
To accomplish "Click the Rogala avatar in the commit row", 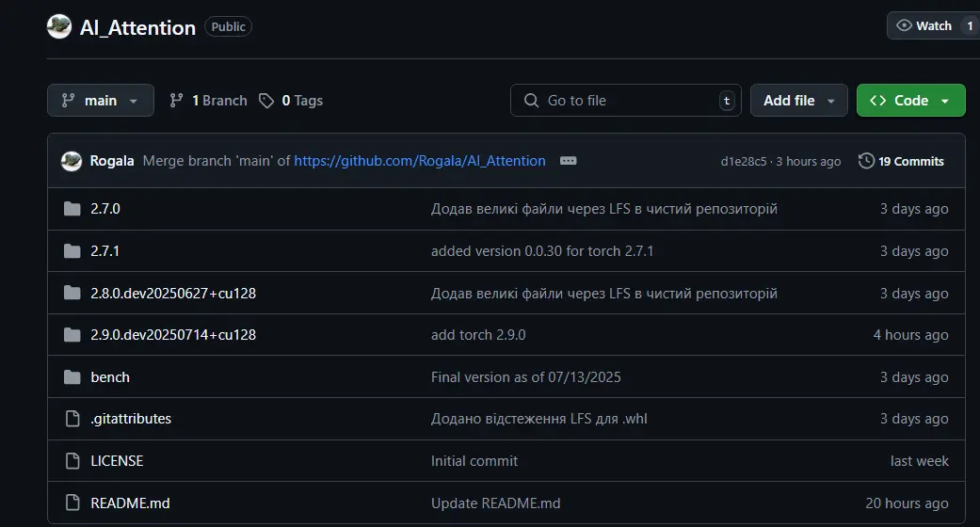I will pyautogui.click(x=72, y=161).
